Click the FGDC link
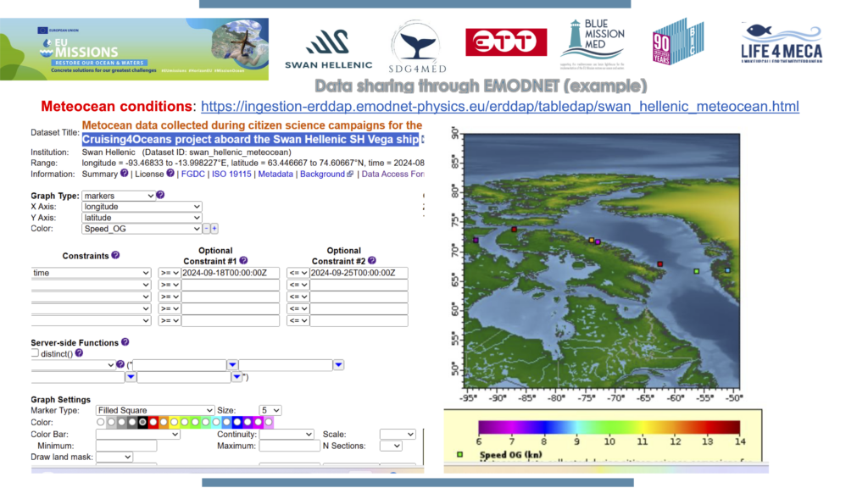 tap(192, 174)
